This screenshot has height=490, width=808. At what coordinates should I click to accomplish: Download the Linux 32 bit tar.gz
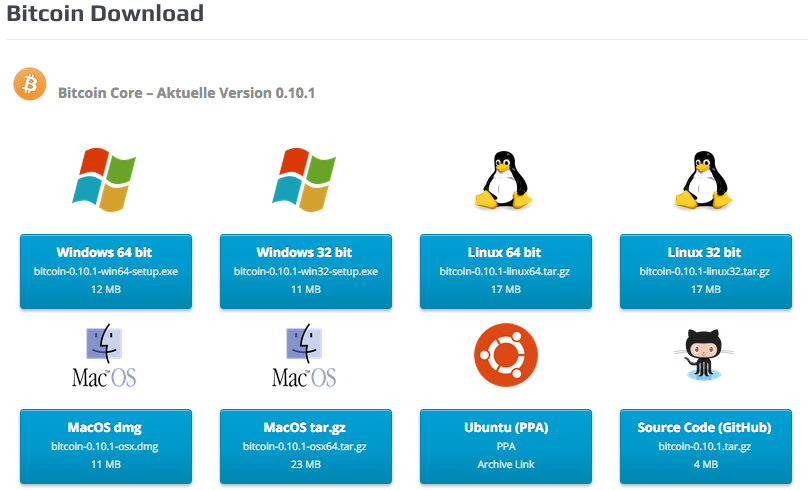pyautogui.click(x=706, y=272)
